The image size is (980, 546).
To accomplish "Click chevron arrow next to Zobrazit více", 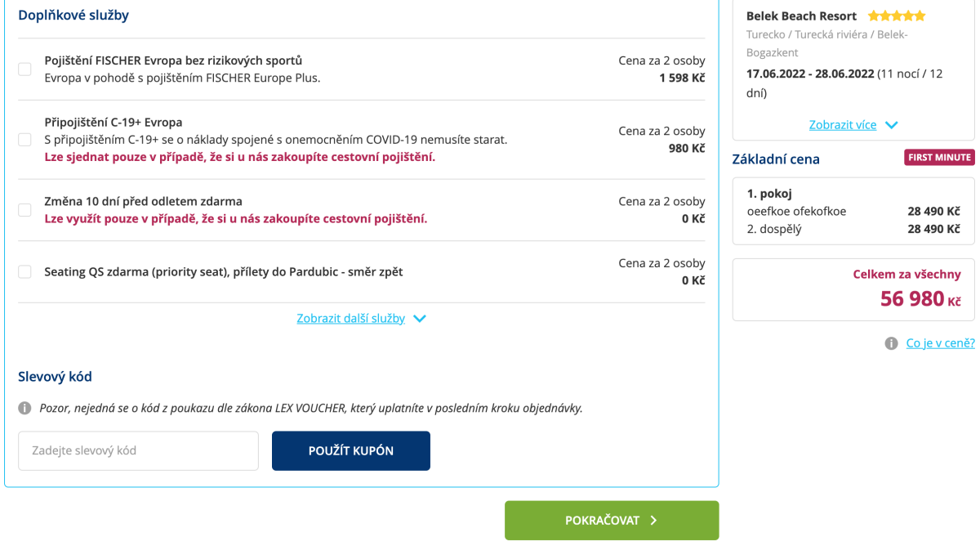I will point(891,125).
